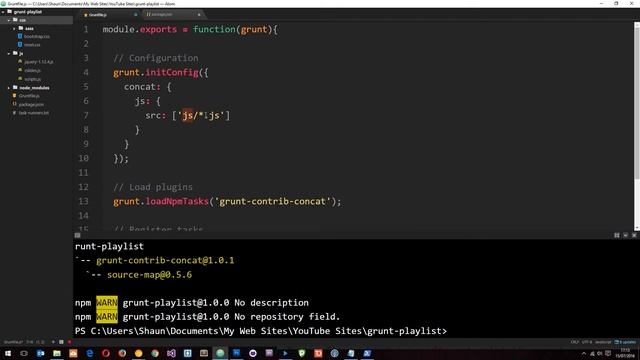This screenshot has width=640, height=360.
Task: Click the Configuration comment on line 3
Action: (156, 58)
